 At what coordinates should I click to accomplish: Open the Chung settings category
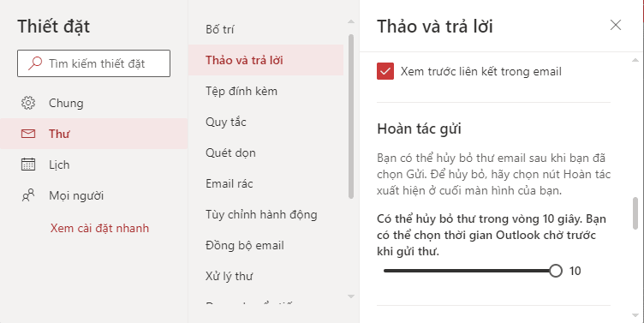coord(94,103)
